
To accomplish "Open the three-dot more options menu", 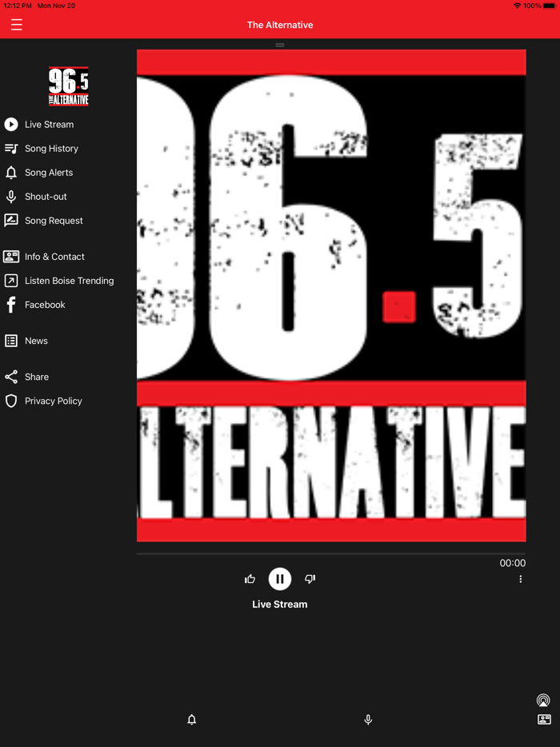I will [521, 579].
